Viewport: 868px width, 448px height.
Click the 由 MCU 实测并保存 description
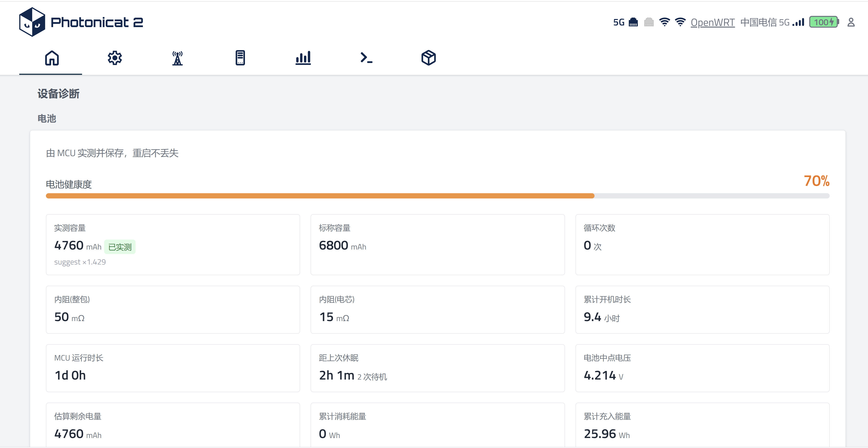click(112, 153)
